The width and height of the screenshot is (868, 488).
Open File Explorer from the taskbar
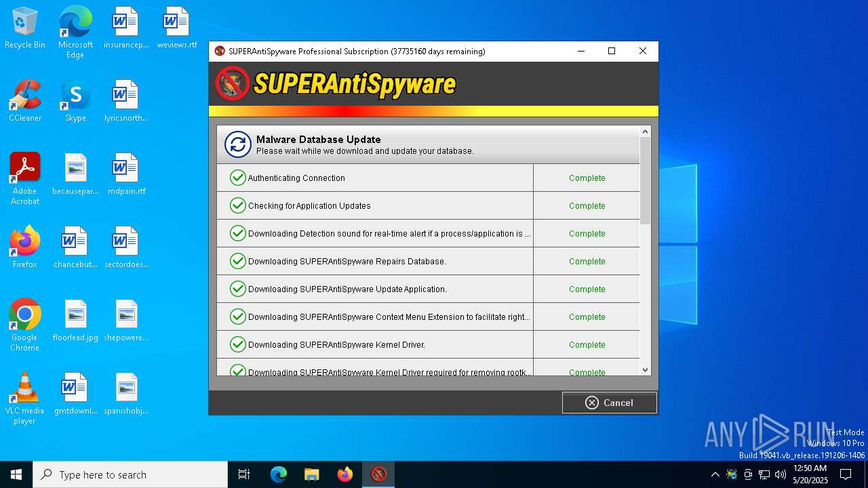[311, 474]
